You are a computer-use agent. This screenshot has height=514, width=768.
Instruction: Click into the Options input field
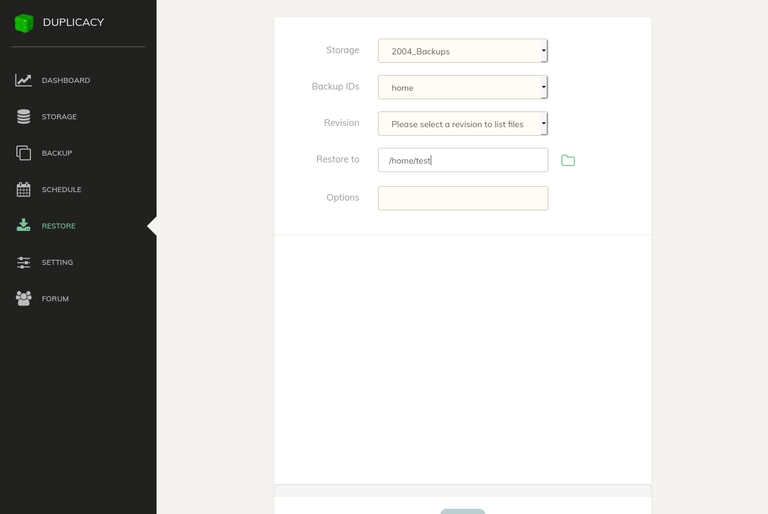pyautogui.click(x=463, y=198)
